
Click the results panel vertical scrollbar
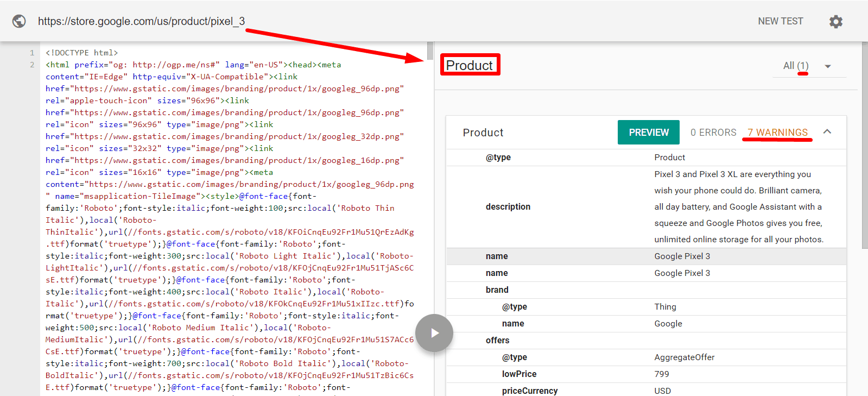click(865, 145)
